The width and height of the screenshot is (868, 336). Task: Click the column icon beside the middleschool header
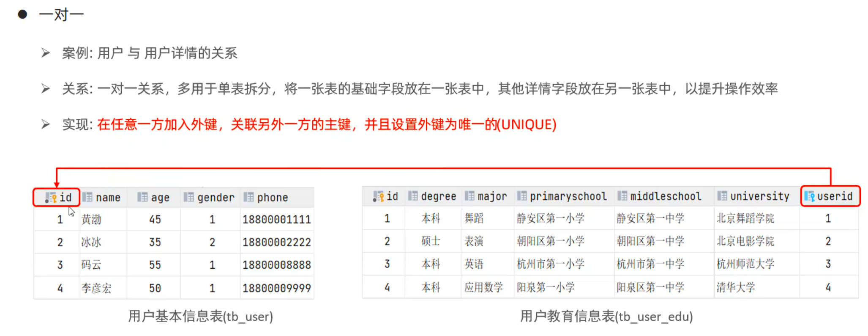(x=622, y=196)
